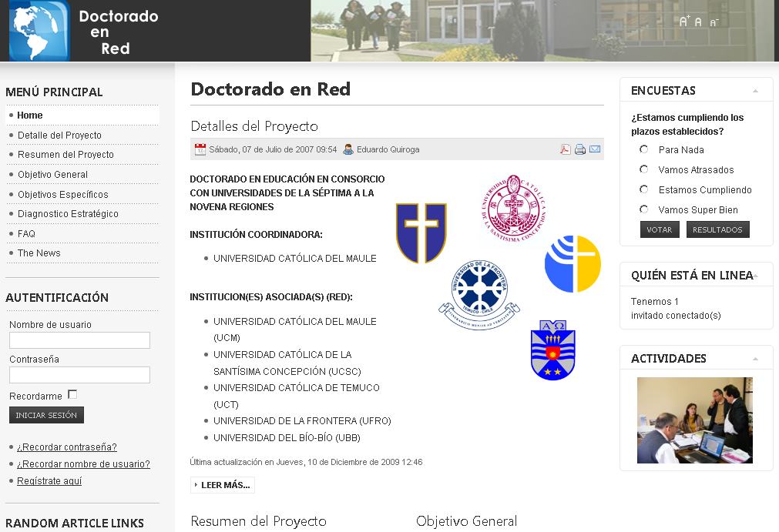This screenshot has height=532, width=779.
Task: Click the author icon beside Eduardo Quiroga
Action: click(348, 149)
